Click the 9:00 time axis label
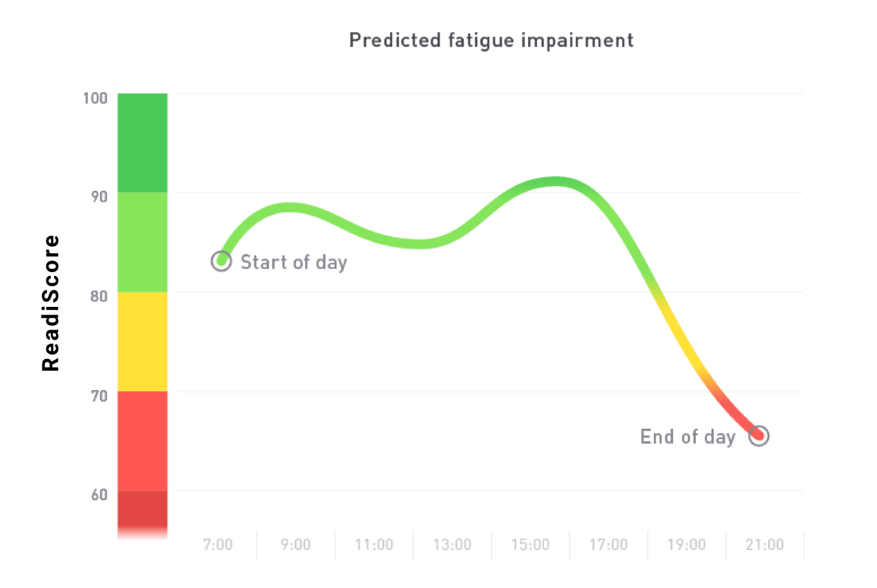The height and width of the screenshot is (588, 877). pyautogui.click(x=296, y=545)
